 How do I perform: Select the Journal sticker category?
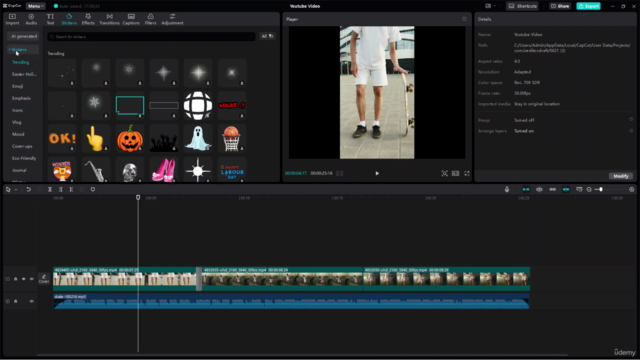pyautogui.click(x=19, y=170)
